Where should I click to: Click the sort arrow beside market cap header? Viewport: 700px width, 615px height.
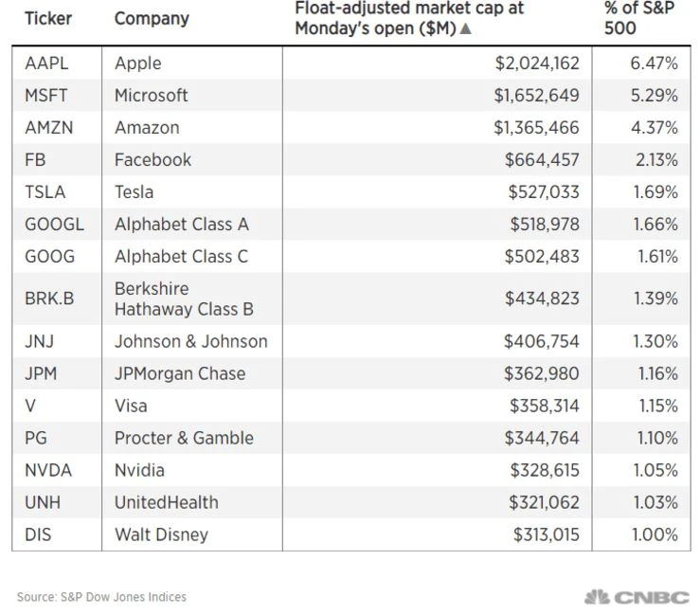(465, 28)
